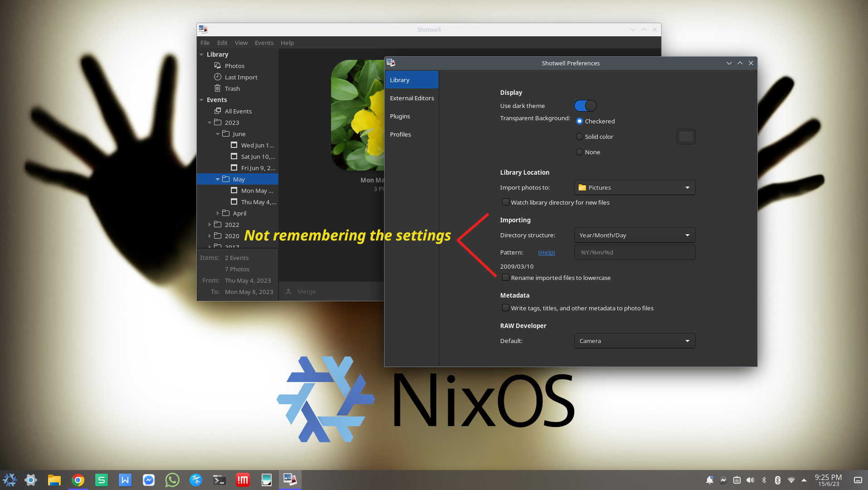Click the red !m app taskbar icon
The image size is (868, 490).
coord(243,480)
